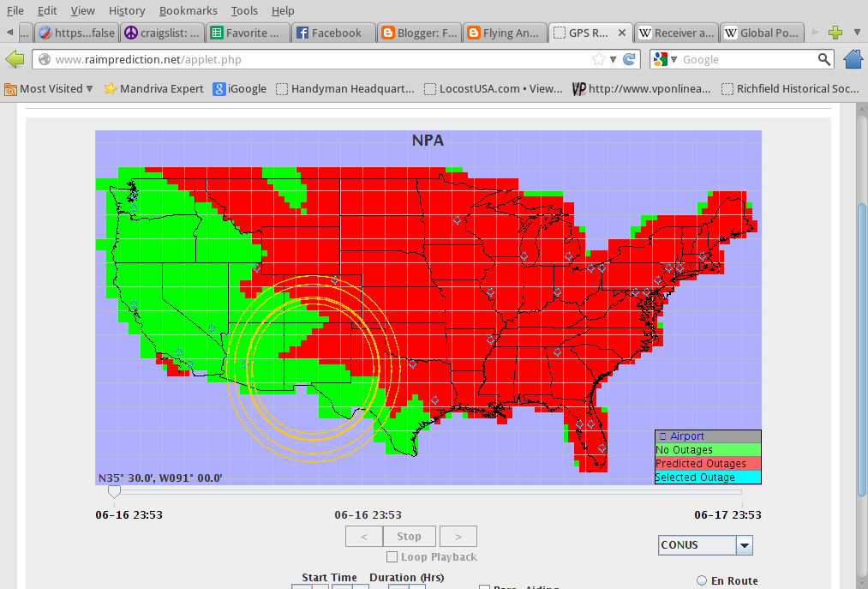Image resolution: width=868 pixels, height=589 pixels.
Task: Open the File menu
Action: [15, 10]
